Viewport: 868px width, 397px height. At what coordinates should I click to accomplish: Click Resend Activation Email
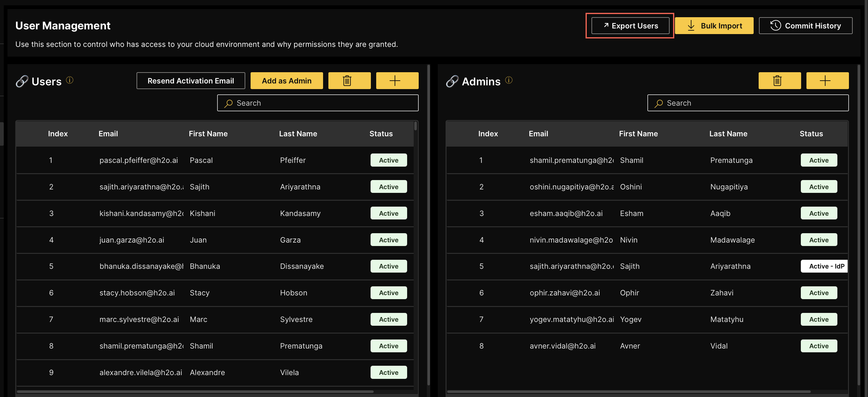click(x=191, y=81)
